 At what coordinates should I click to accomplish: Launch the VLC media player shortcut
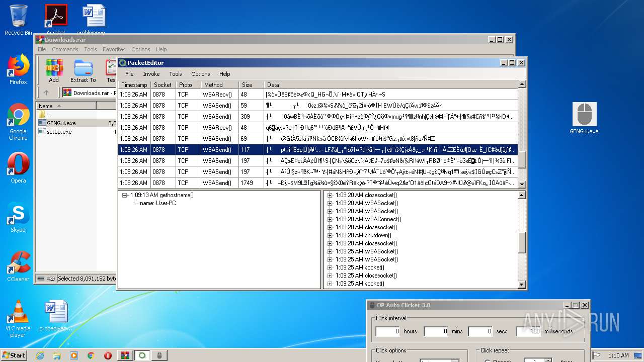coord(18,319)
